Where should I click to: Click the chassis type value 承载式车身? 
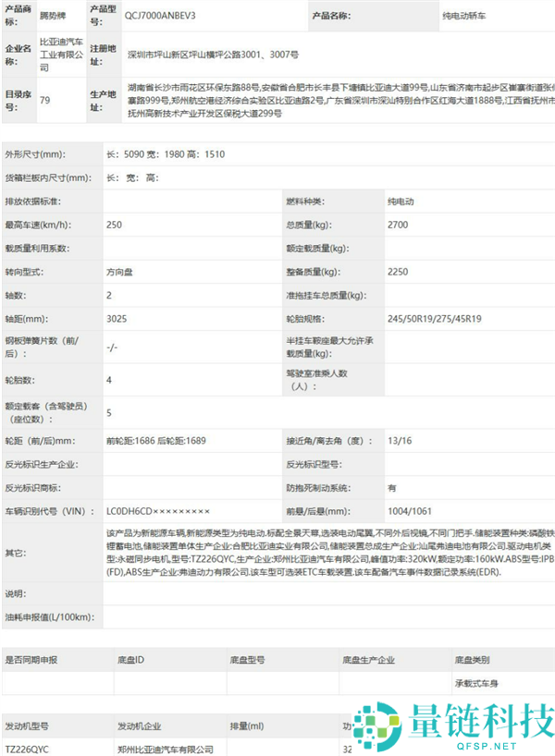(476, 683)
